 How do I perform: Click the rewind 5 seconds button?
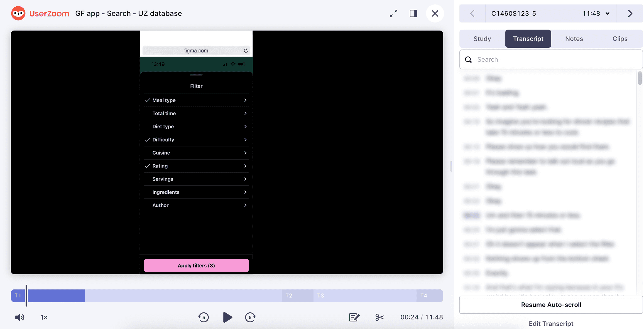coord(203,317)
